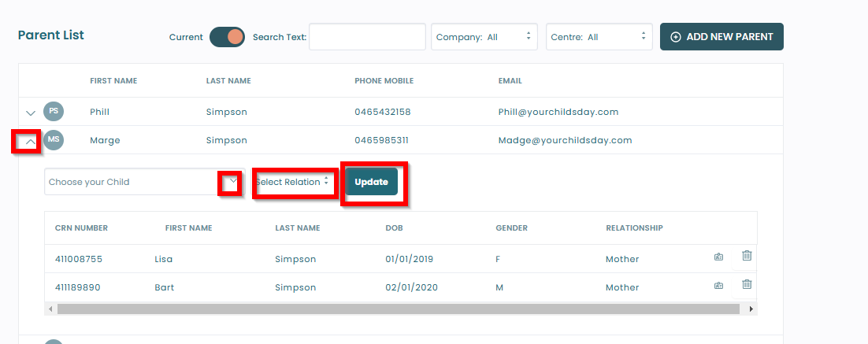Delete Lisa Simpson using the trash icon
868x344 pixels.
(x=747, y=256)
